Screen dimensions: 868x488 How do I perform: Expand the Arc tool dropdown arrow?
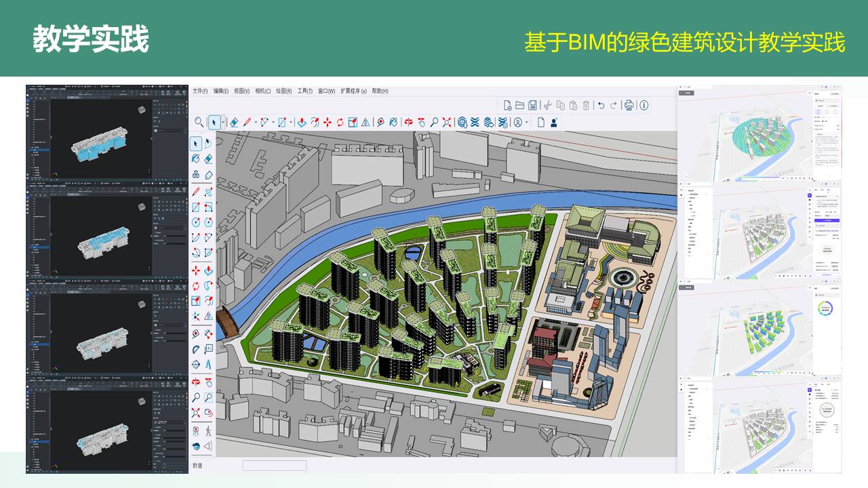click(273, 122)
